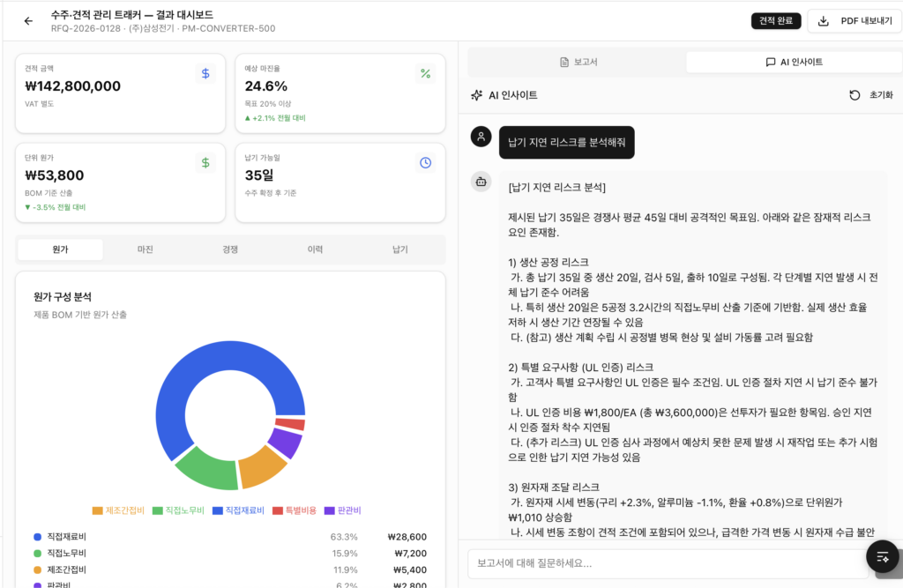
Task: Click the green dollar icon on 단위 원가 card
Action: click(x=205, y=163)
